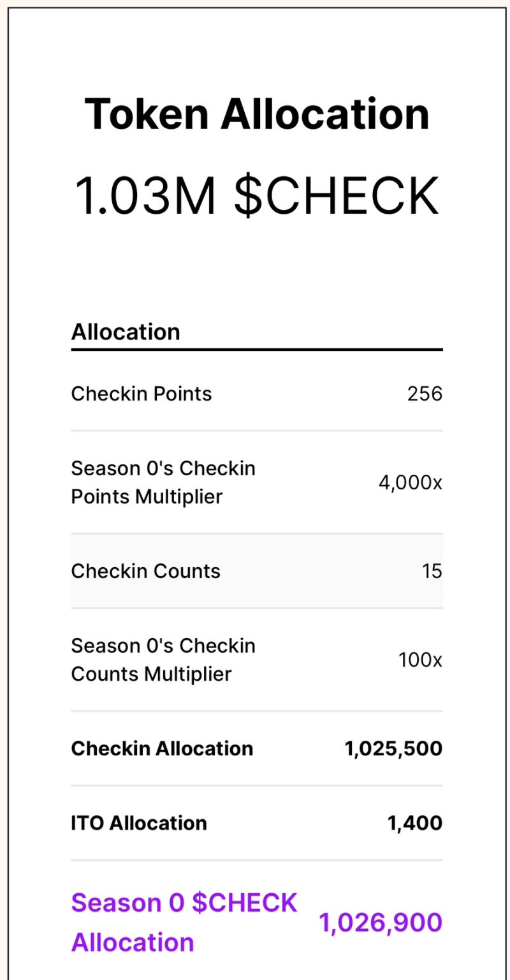Click the divider above Season 0 total

[x=256, y=861]
